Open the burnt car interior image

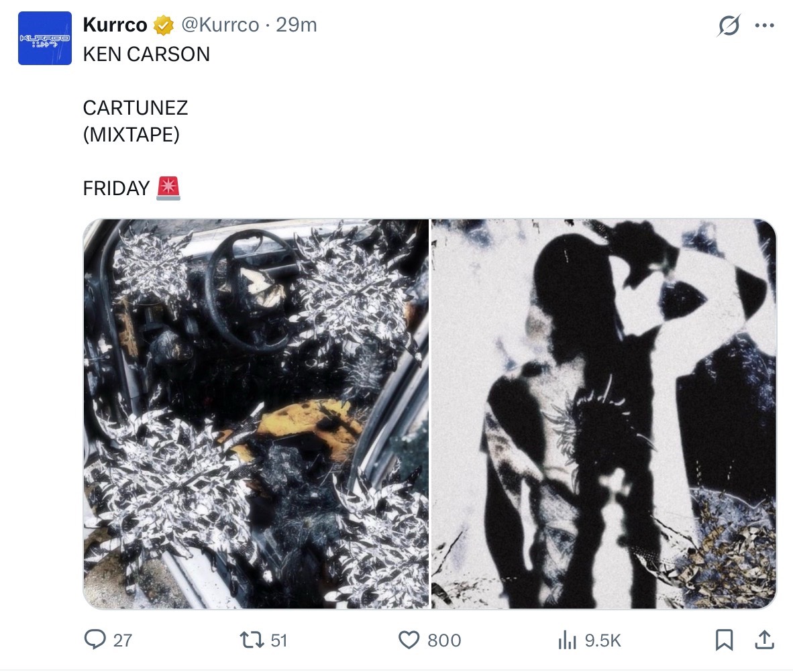(x=256, y=414)
